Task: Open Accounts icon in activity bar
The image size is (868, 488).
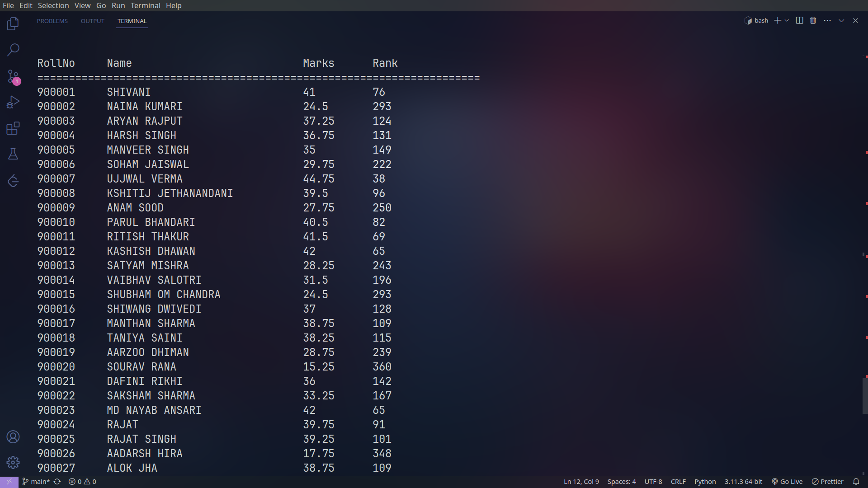Action: (13, 437)
